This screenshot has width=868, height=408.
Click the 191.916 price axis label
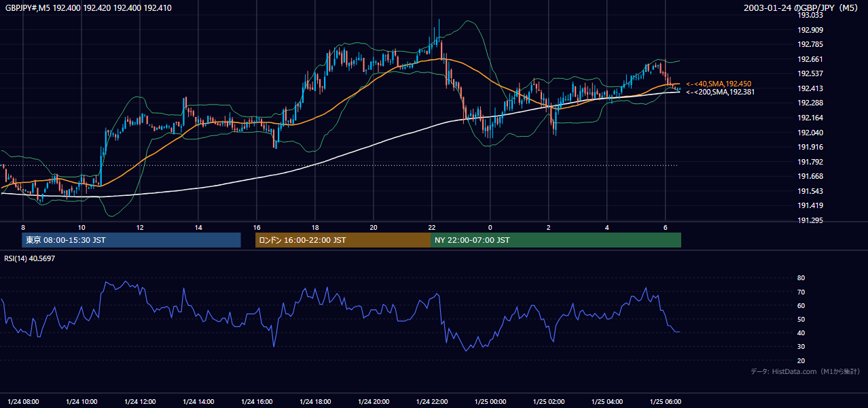810,147
